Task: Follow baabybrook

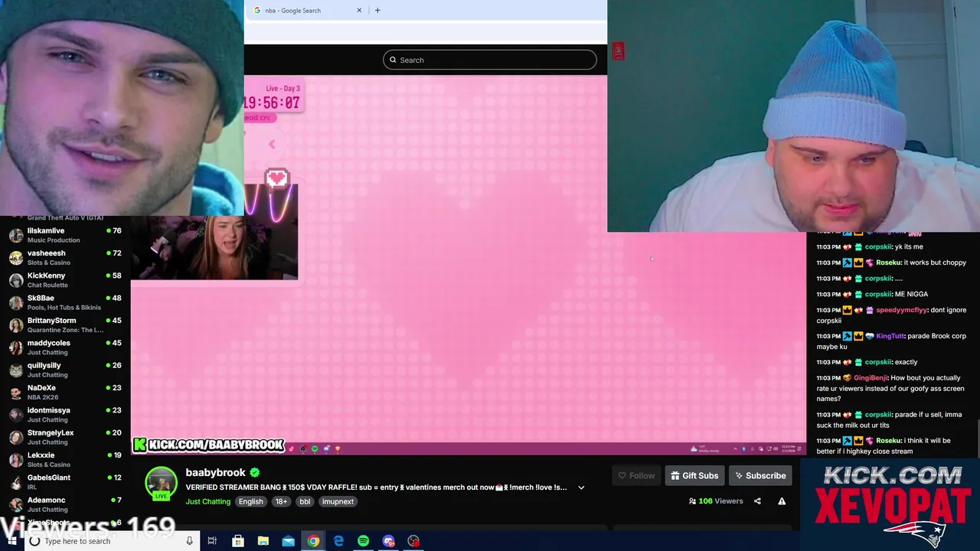Action: click(636, 475)
